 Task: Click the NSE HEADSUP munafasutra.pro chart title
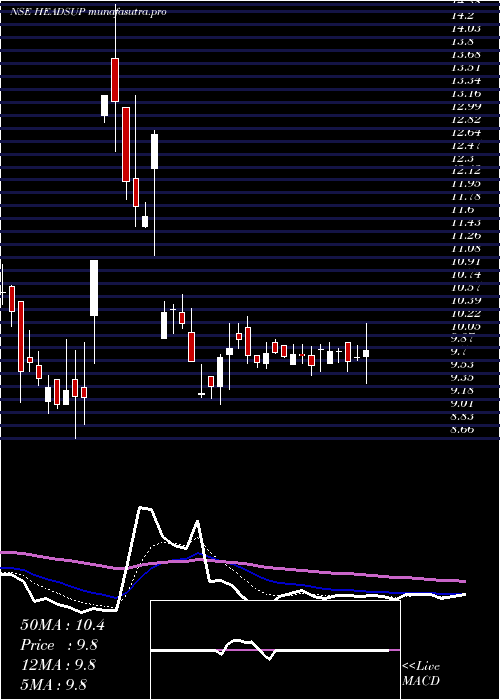pos(88,12)
